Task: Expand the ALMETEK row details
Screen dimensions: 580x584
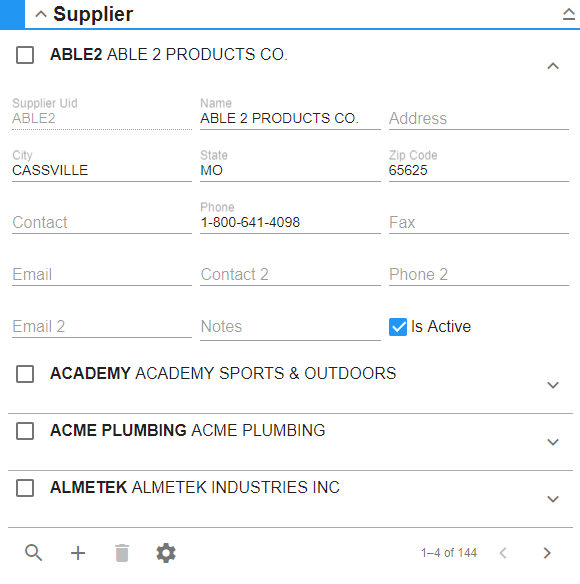Action: (x=553, y=499)
